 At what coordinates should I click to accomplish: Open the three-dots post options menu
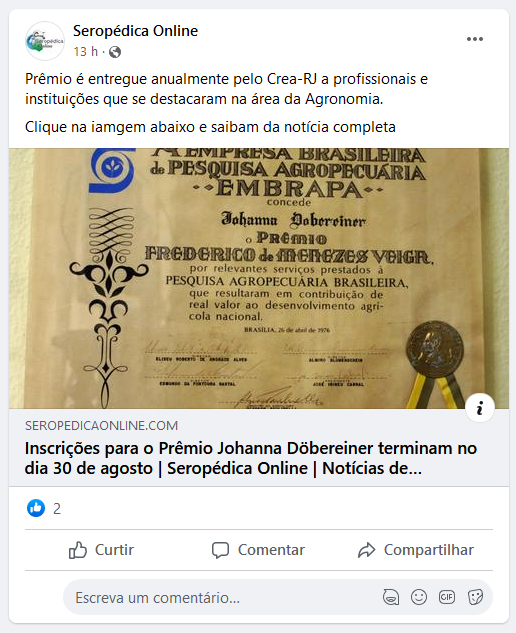[474, 39]
